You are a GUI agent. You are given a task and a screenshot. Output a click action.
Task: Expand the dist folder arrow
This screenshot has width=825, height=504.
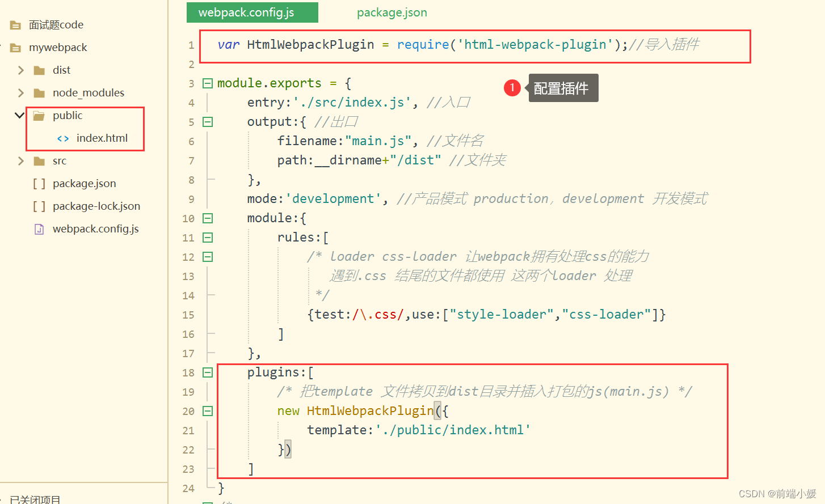coord(21,70)
